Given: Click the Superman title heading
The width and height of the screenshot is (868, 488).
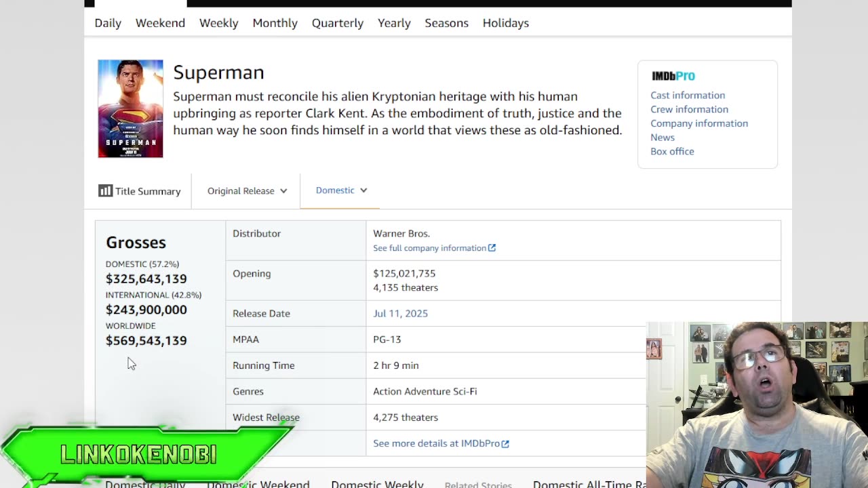Looking at the screenshot, I should [x=218, y=73].
